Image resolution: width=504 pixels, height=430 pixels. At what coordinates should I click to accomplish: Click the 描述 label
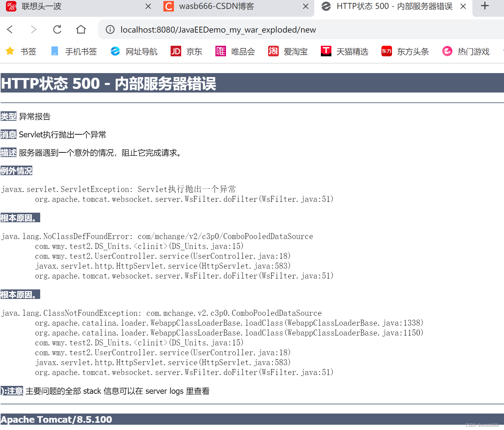[x=9, y=152]
